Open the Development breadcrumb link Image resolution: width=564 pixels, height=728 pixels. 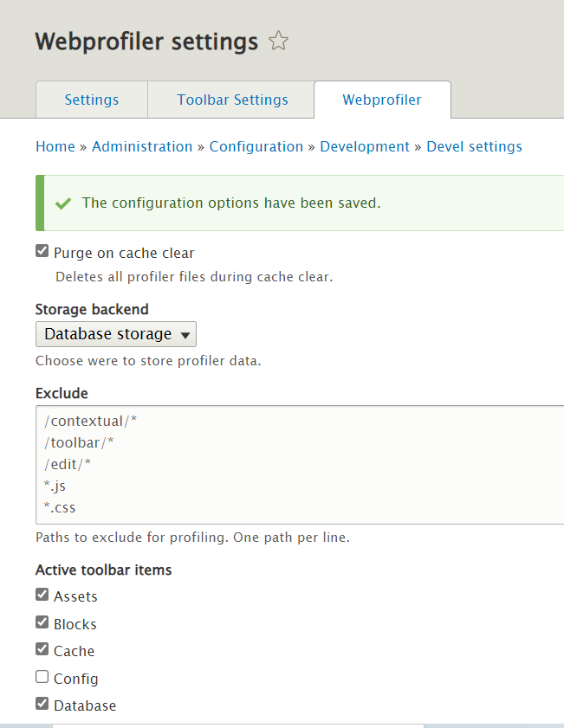pos(365,146)
